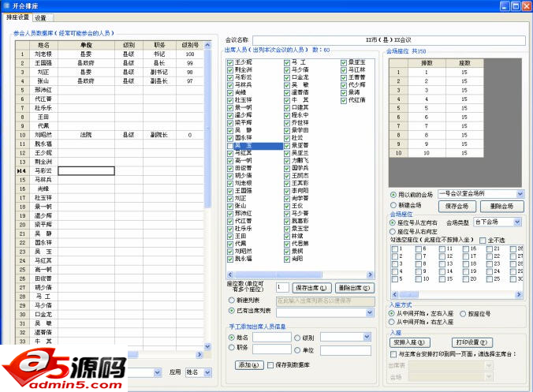Select the 王国强 cell in personnel table
The image size is (533, 392).
43,63
